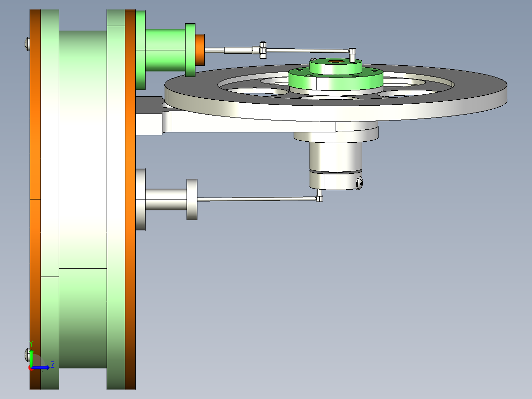532x399 pixels.
Task: Select the far-left orange plate
Action: pos(36,199)
